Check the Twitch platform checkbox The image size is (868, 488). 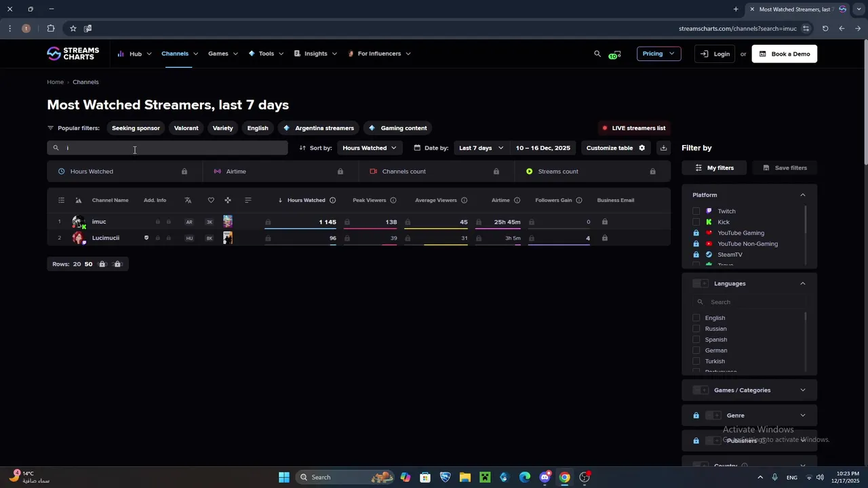point(696,211)
